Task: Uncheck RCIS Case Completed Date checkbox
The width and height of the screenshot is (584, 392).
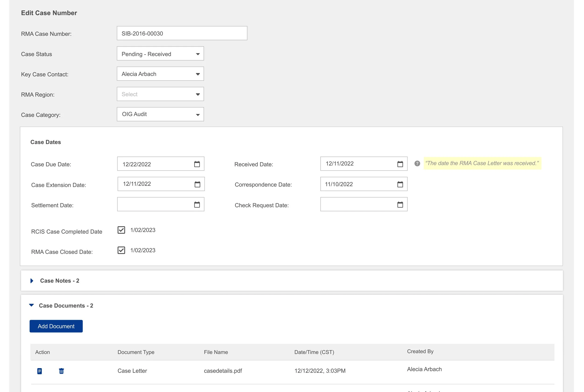Action: pos(121,230)
